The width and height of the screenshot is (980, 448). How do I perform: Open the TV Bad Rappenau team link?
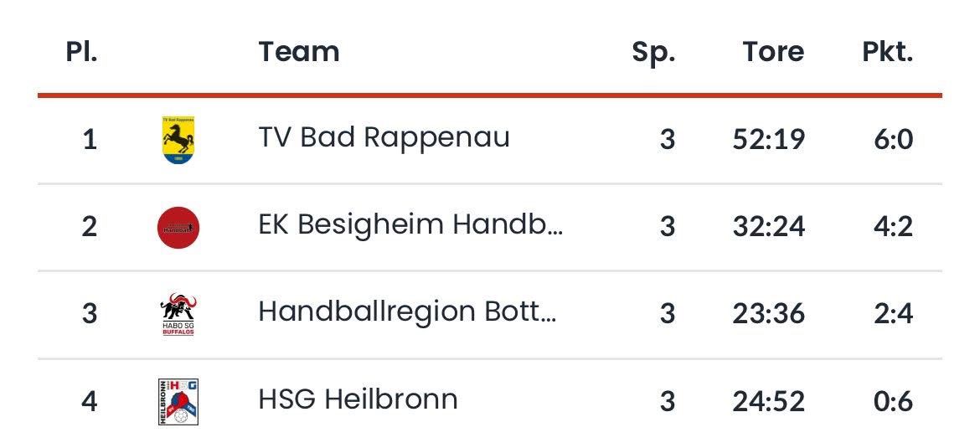(x=384, y=137)
